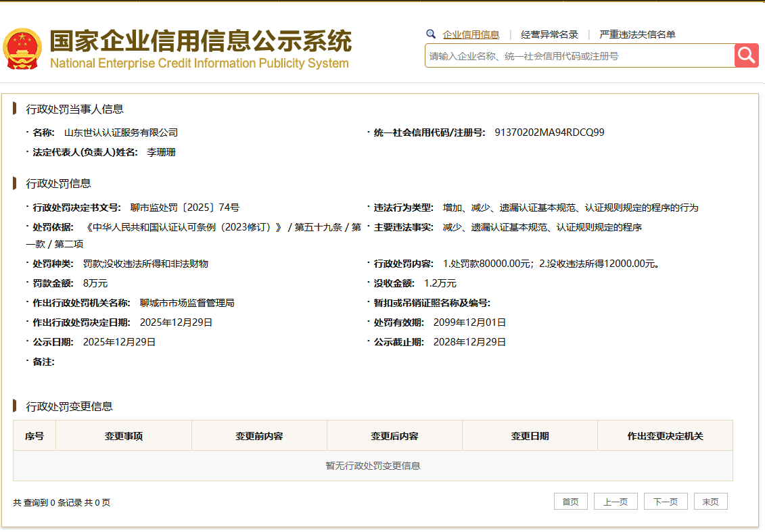Click legal representative name 李珊珊

pyautogui.click(x=161, y=152)
